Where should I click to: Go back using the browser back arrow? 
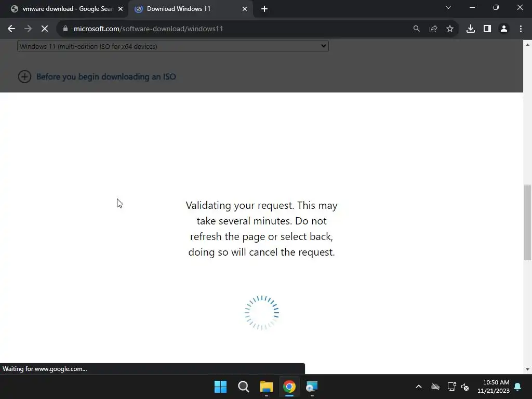[11, 29]
